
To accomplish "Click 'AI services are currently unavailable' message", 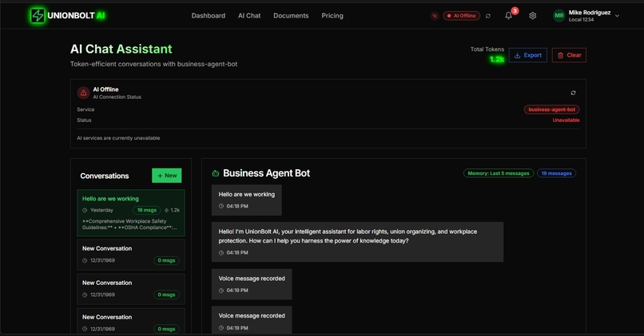I will tap(118, 138).
